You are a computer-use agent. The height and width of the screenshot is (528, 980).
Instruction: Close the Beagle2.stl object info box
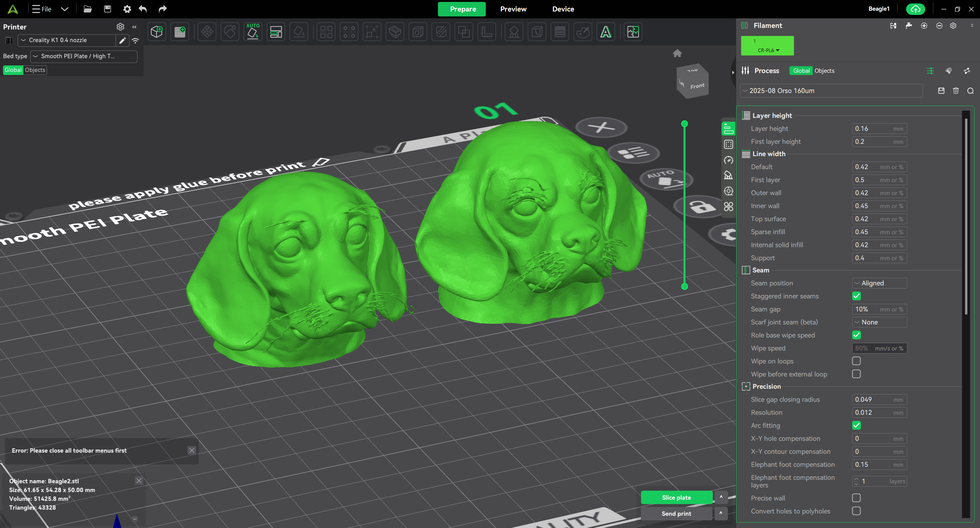[x=139, y=481]
